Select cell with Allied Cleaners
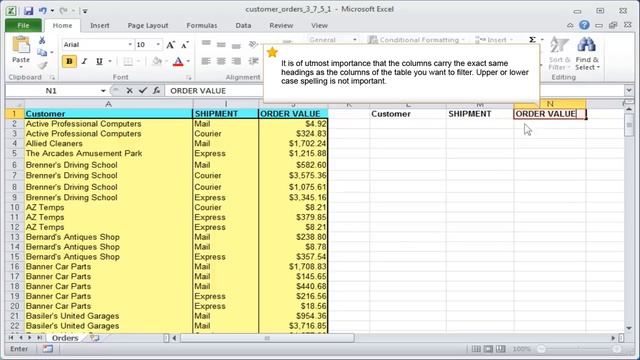640x360 pixels. (108, 143)
